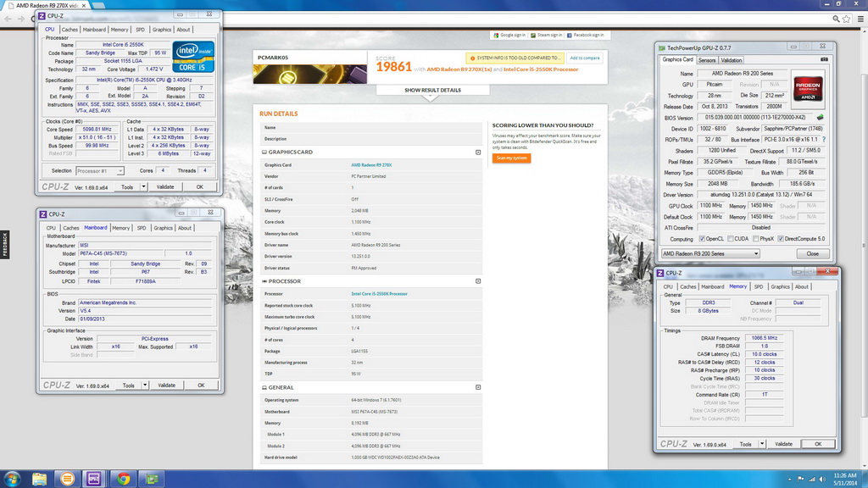Click Validate in CPU-Z Motherboard window
Image resolution: width=868 pixels, height=488 pixels.
click(167, 385)
